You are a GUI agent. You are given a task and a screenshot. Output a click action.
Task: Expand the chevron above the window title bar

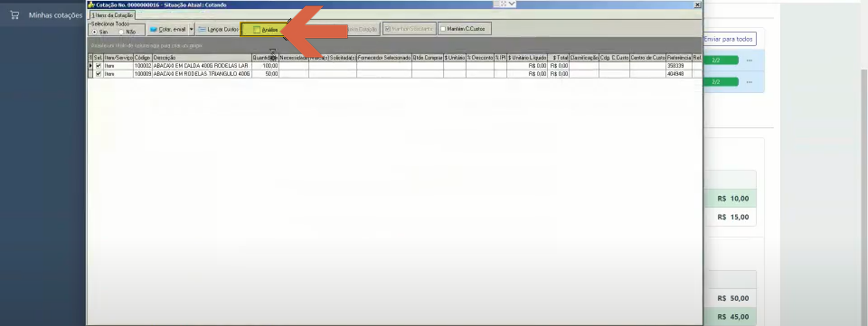click(x=512, y=4)
